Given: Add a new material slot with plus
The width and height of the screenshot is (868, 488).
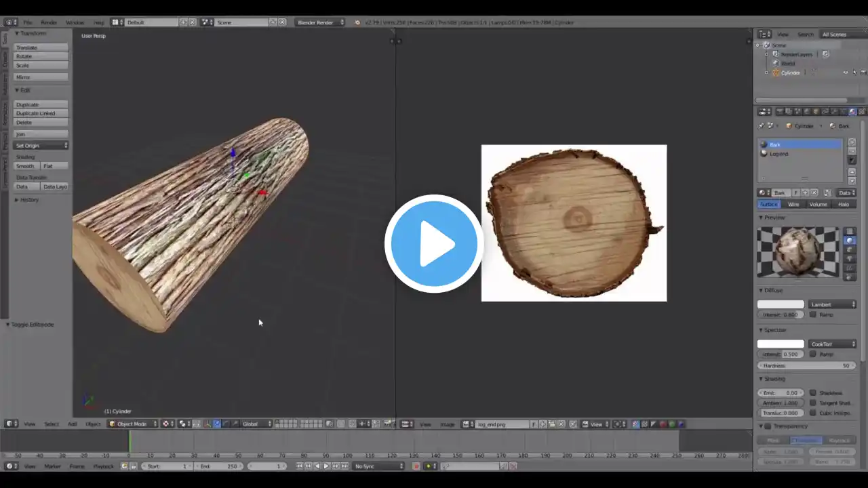Looking at the screenshot, I should 852,142.
